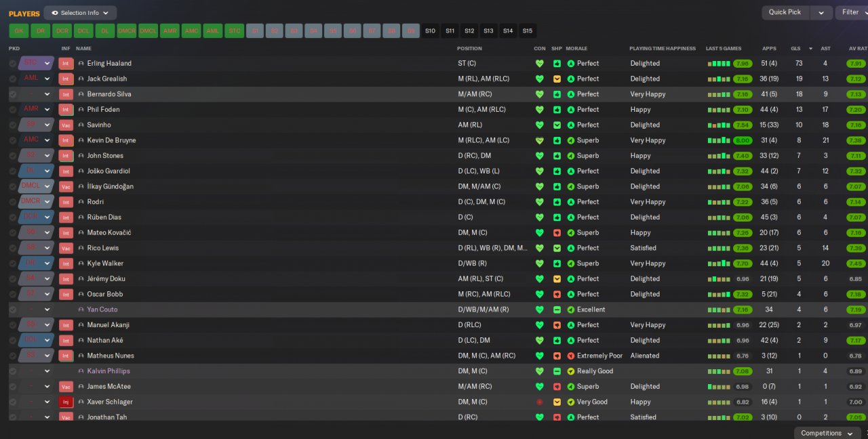Click Rico Lewis's Vac status badge
868x439 pixels.
66,249
